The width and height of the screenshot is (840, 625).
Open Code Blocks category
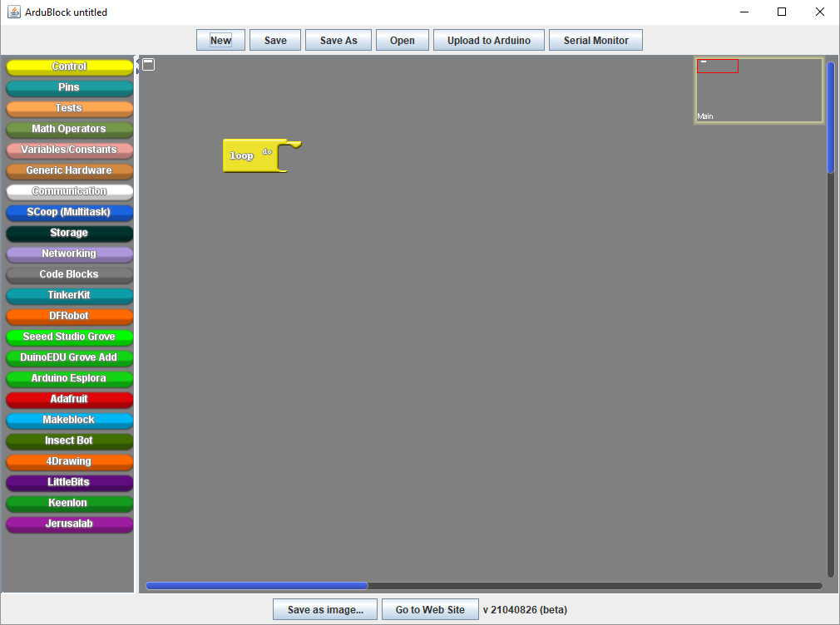[x=69, y=275]
